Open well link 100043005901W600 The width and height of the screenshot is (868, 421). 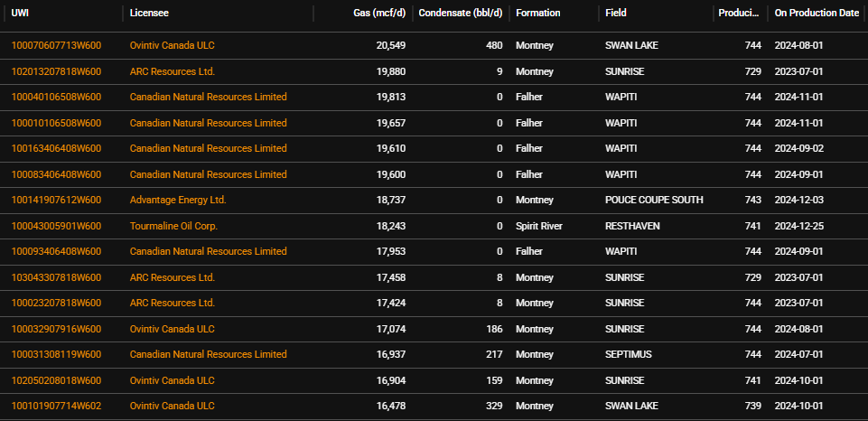coord(56,226)
